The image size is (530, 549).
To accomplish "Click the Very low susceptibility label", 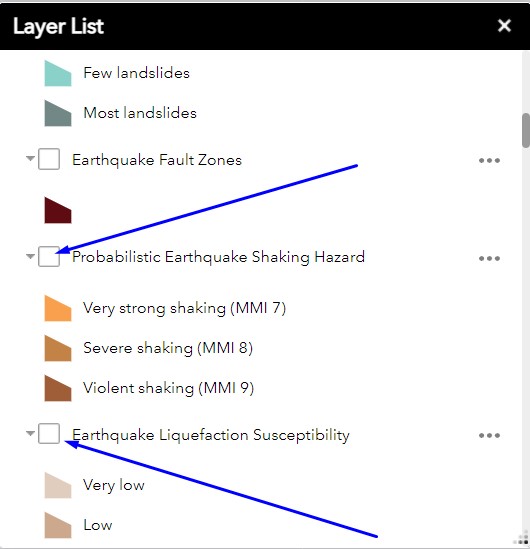I will coord(114,485).
